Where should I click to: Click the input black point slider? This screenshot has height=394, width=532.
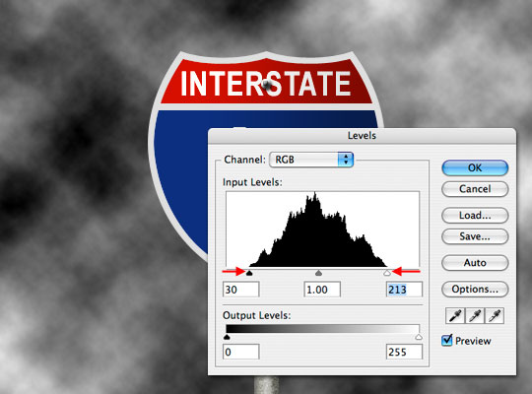249,273
